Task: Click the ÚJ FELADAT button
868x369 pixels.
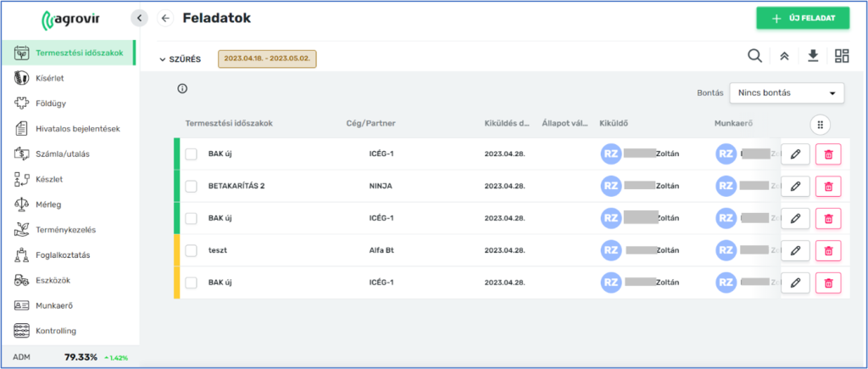Action: (802, 19)
